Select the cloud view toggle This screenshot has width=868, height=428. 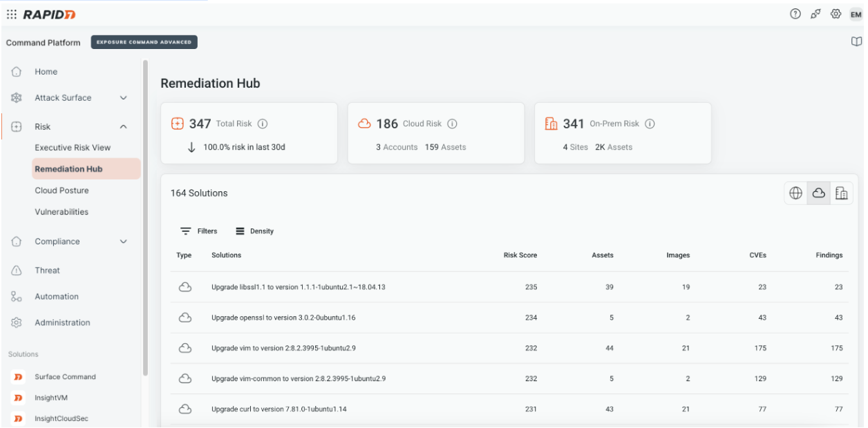819,193
